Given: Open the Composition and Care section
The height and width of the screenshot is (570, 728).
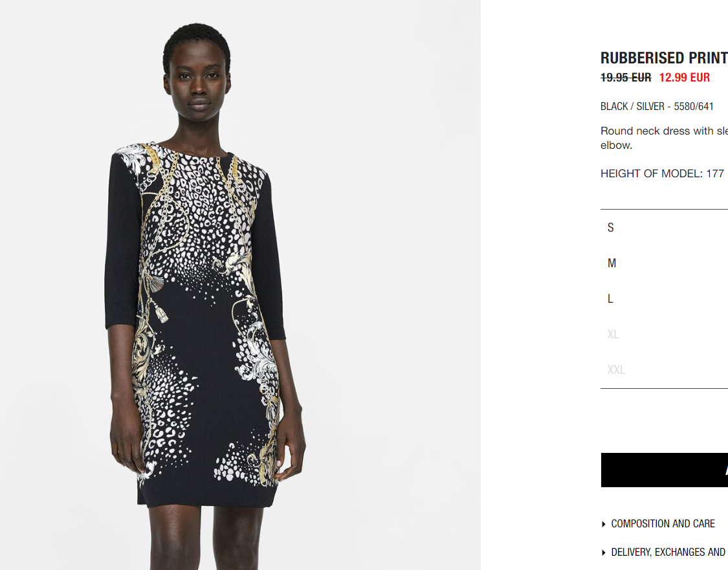Looking at the screenshot, I should point(663,523).
